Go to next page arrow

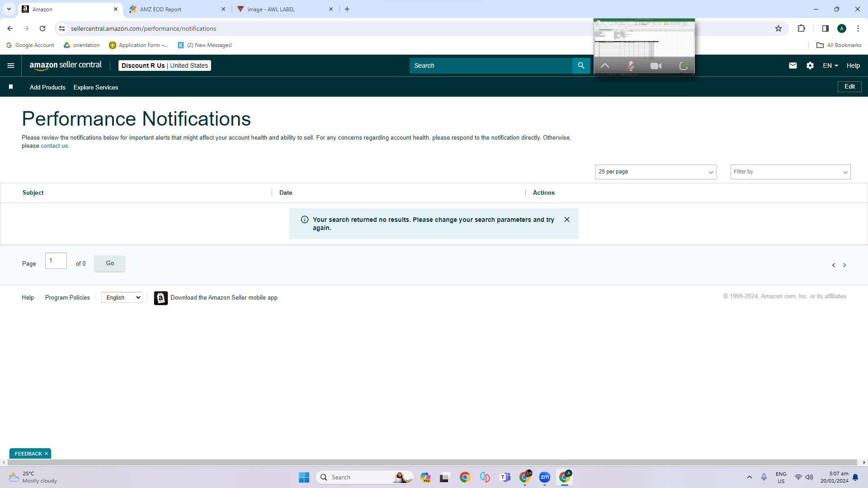844,265
